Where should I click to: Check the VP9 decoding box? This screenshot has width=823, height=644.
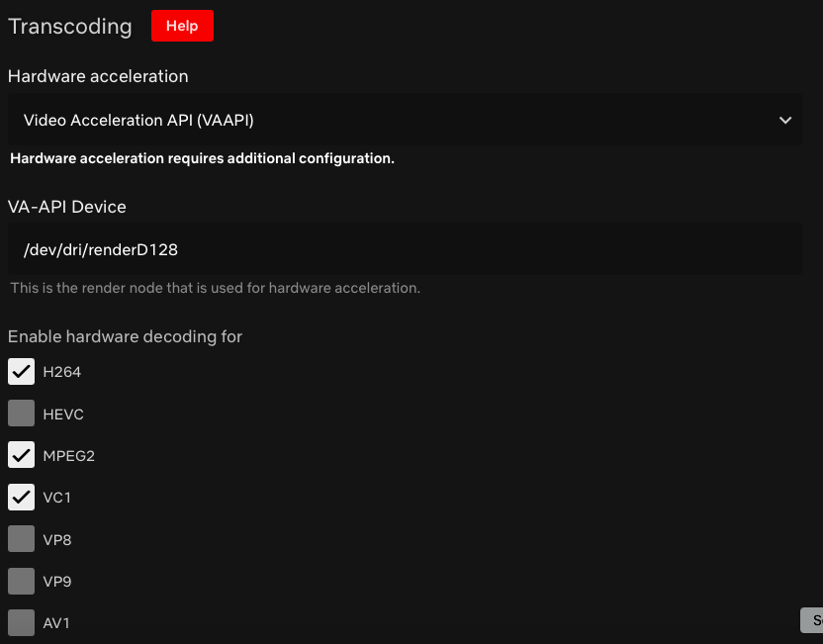[x=22, y=581]
